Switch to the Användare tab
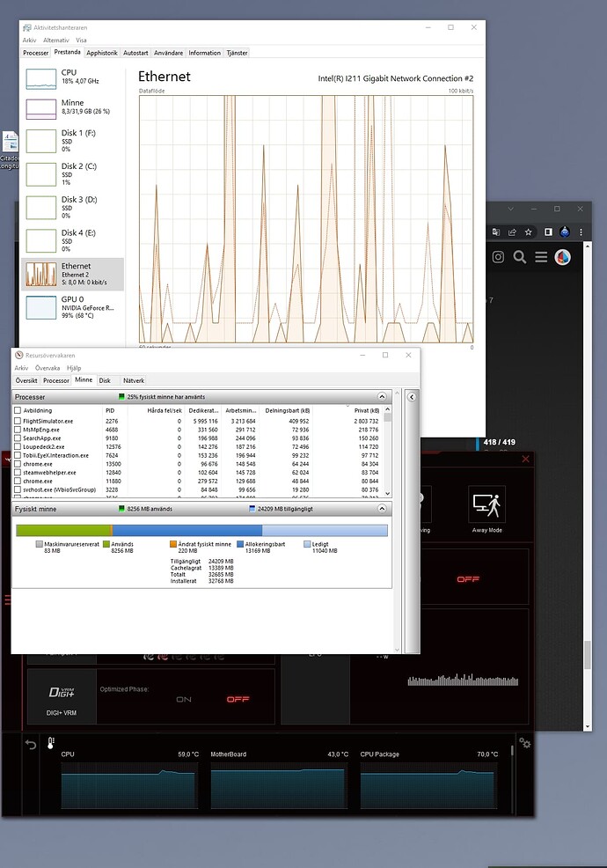Viewport: 607px width, 868px height. pyautogui.click(x=168, y=53)
